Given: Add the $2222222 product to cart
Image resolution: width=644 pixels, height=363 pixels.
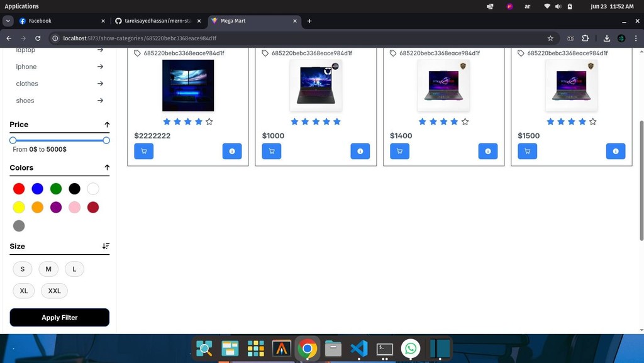Looking at the screenshot, I should tap(144, 151).
